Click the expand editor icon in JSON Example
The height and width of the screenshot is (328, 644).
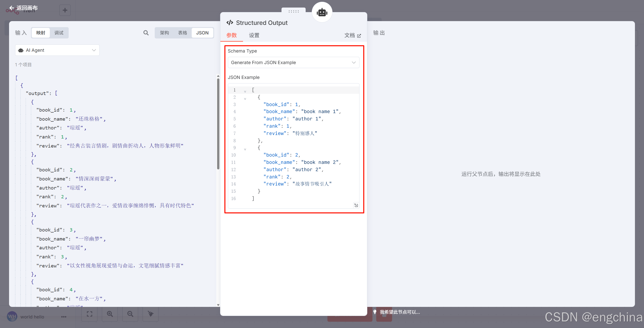point(356,205)
